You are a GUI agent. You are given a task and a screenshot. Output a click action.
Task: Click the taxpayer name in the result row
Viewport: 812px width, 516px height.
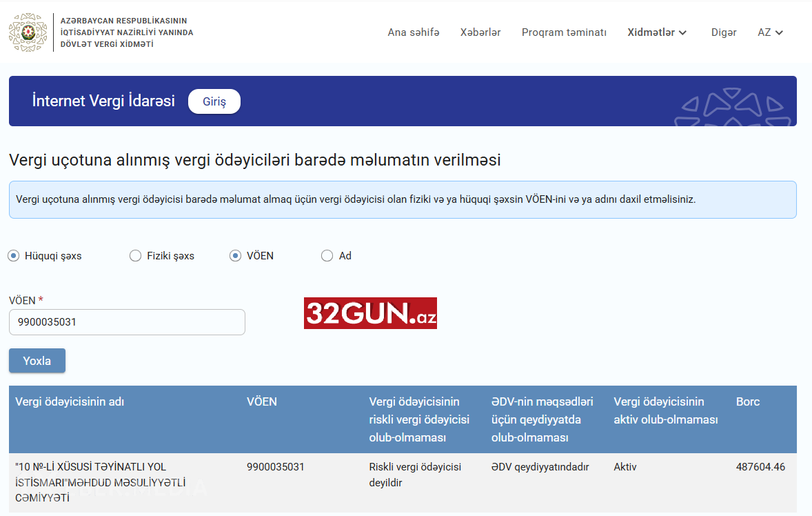click(x=100, y=482)
